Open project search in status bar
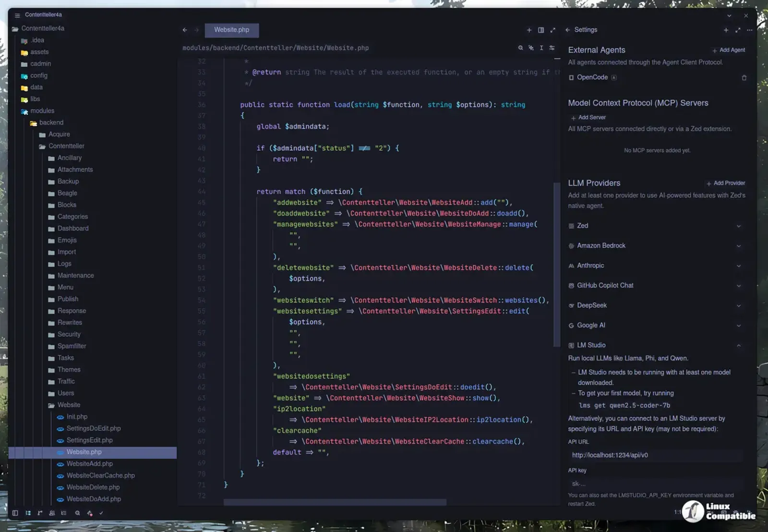The height and width of the screenshot is (532, 768). click(77, 513)
